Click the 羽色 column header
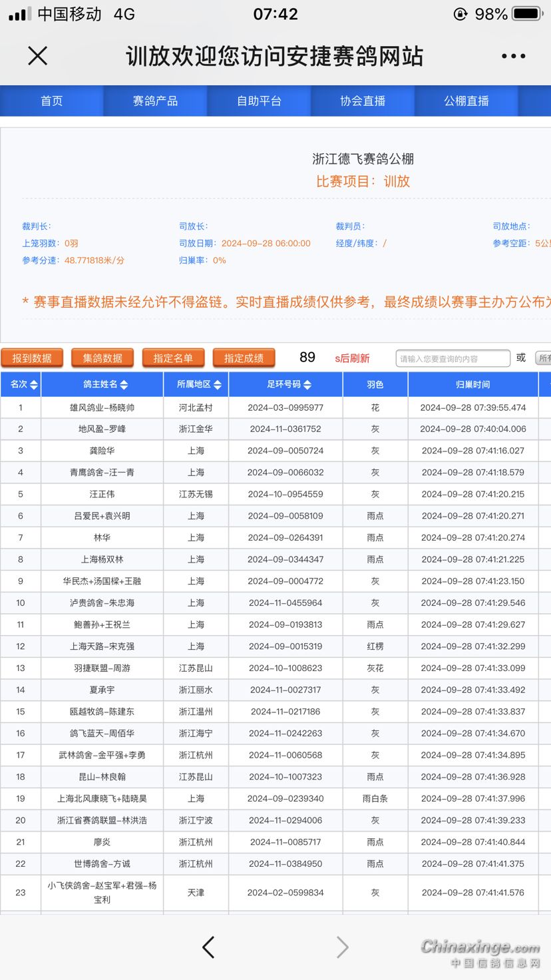Image resolution: width=551 pixels, height=980 pixels. point(375,385)
